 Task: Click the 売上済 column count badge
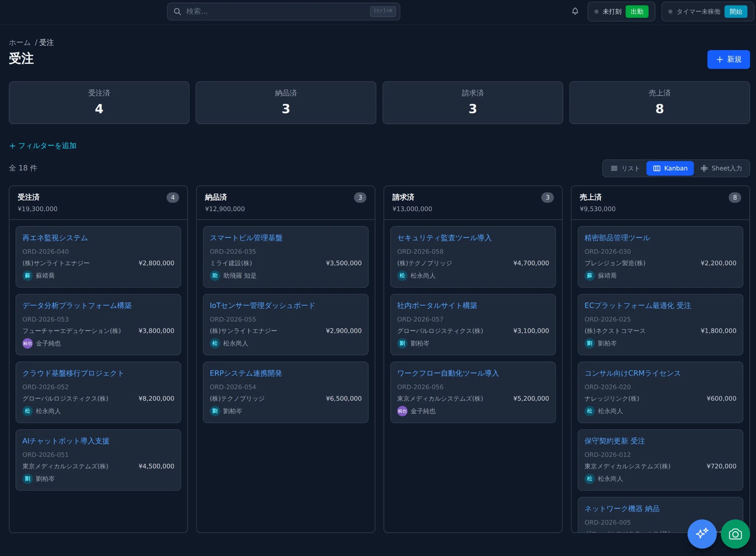pyautogui.click(x=735, y=198)
